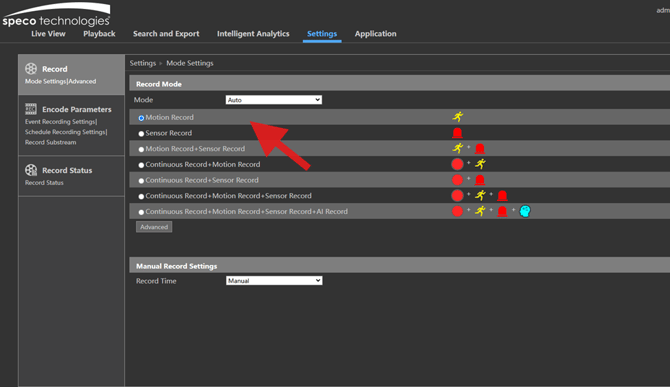This screenshot has width=670, height=387.
Task: Click red circle in Continuous+Motion+Sensor Record row
Action: pyautogui.click(x=457, y=196)
